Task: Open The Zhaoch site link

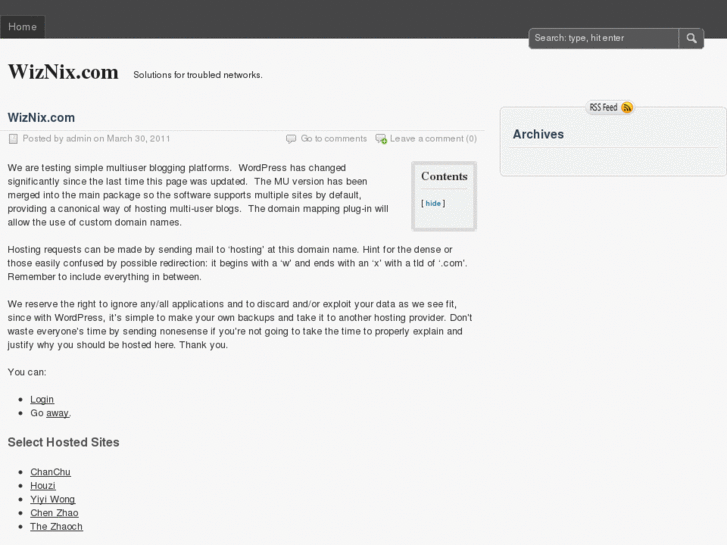Action: pos(56,526)
